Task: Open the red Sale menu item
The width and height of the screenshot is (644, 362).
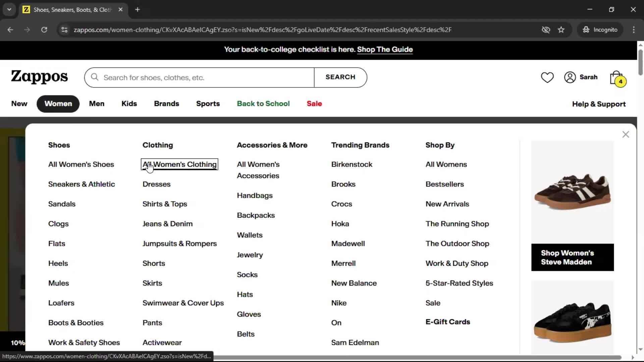Action: pos(314,104)
